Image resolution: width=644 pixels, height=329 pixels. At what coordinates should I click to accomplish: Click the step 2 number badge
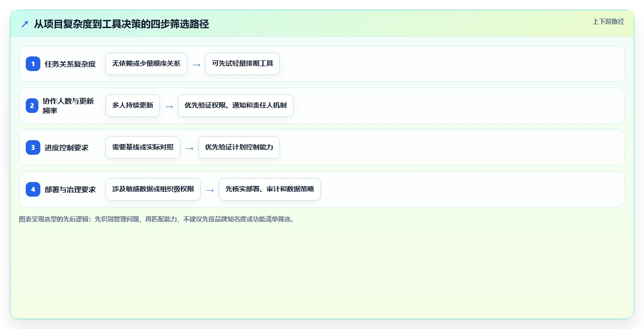32,106
